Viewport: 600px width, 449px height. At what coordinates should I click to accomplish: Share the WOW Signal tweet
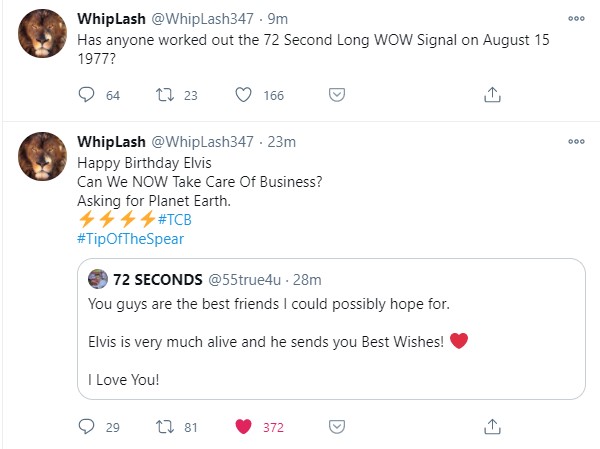(x=492, y=95)
